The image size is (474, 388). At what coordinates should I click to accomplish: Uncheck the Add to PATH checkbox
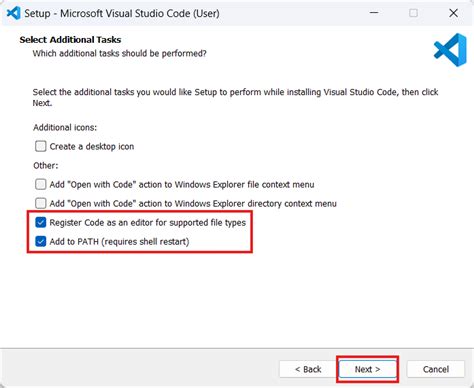pyautogui.click(x=40, y=241)
